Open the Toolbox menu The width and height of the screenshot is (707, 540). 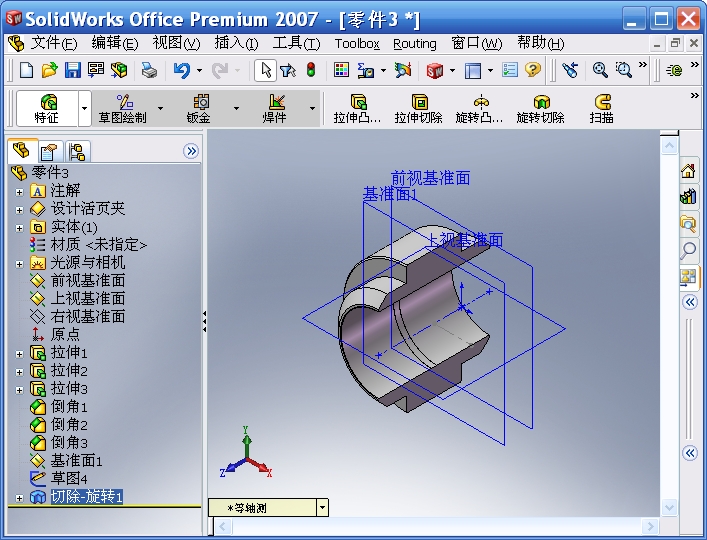coord(357,44)
